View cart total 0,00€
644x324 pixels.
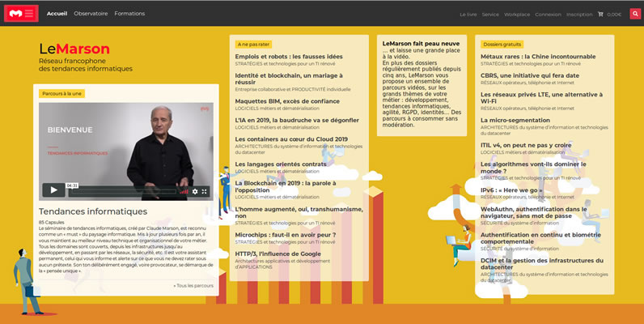614,15
